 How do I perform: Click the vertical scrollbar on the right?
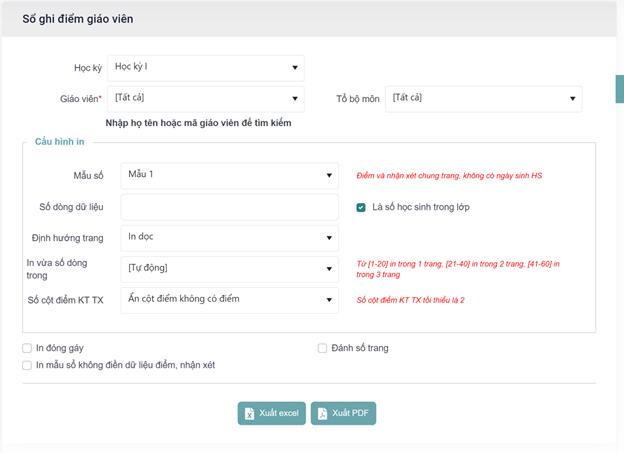point(619,88)
